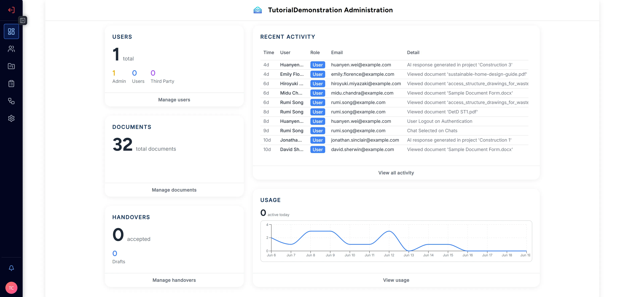Viewport: 644px width, 297px height.
Task: Click the Jun 16 label on usage chart
Action: [x=467, y=255]
